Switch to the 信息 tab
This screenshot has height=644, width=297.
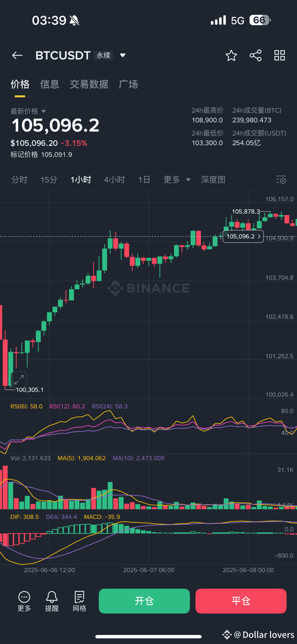coord(49,84)
